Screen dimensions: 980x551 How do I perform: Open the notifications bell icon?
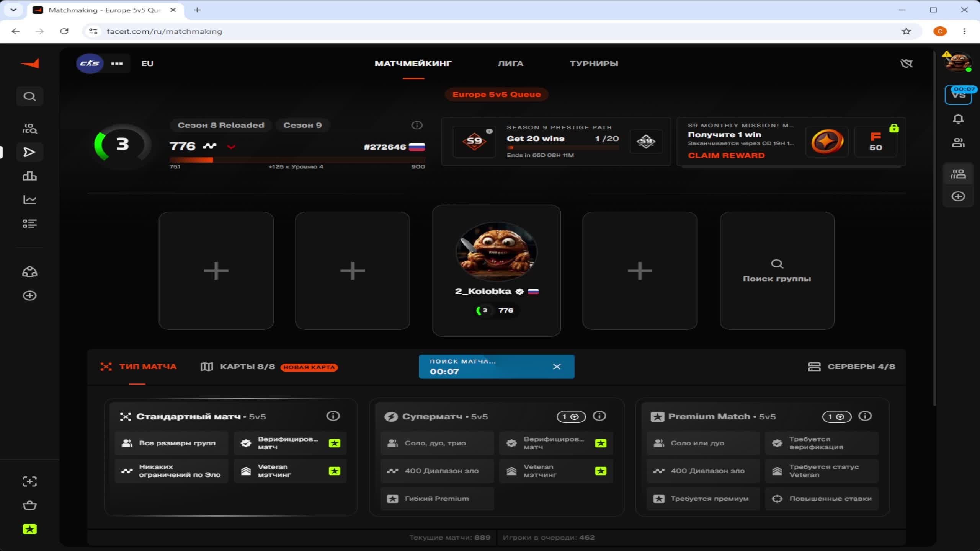pos(958,119)
